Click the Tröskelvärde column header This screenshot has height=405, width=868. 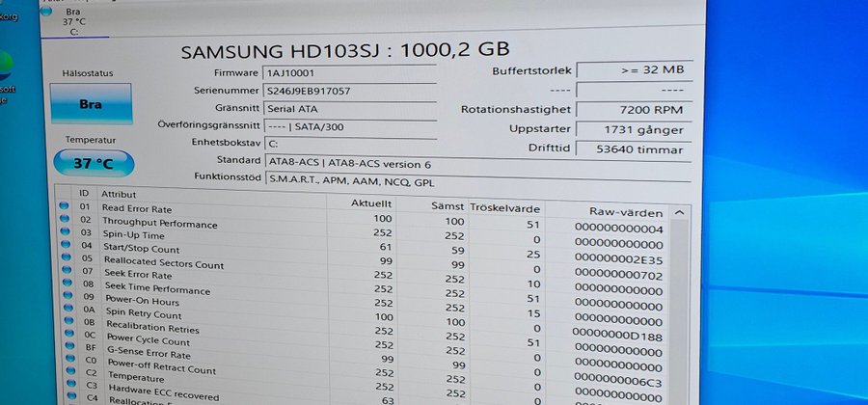[x=504, y=207]
